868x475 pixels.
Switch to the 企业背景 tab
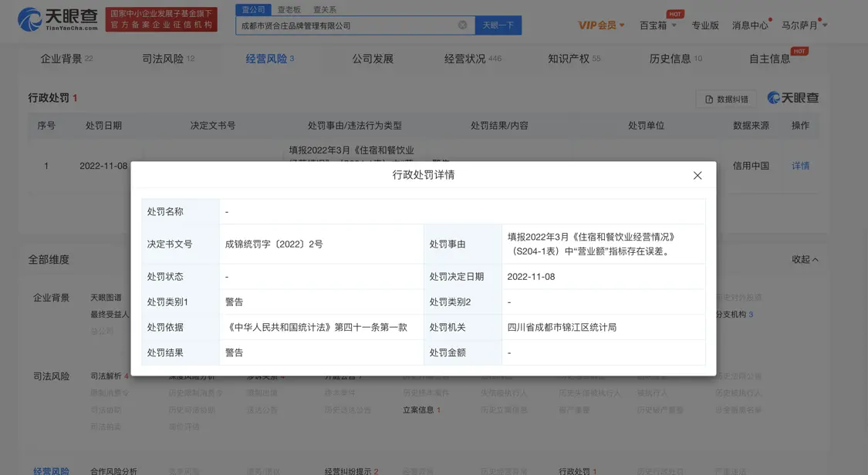66,59
